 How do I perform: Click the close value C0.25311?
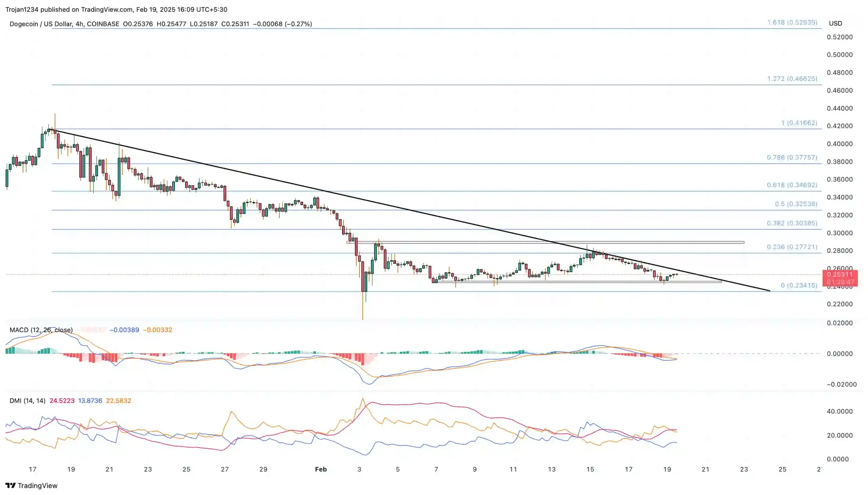[x=235, y=24]
